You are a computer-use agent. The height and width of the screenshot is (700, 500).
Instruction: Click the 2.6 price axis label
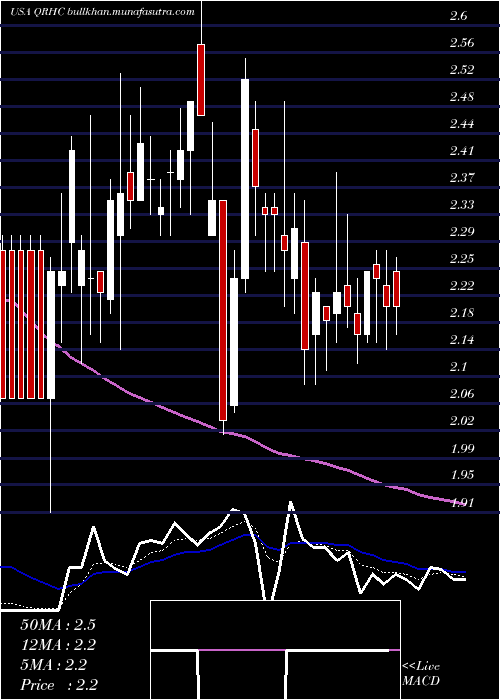pos(458,16)
